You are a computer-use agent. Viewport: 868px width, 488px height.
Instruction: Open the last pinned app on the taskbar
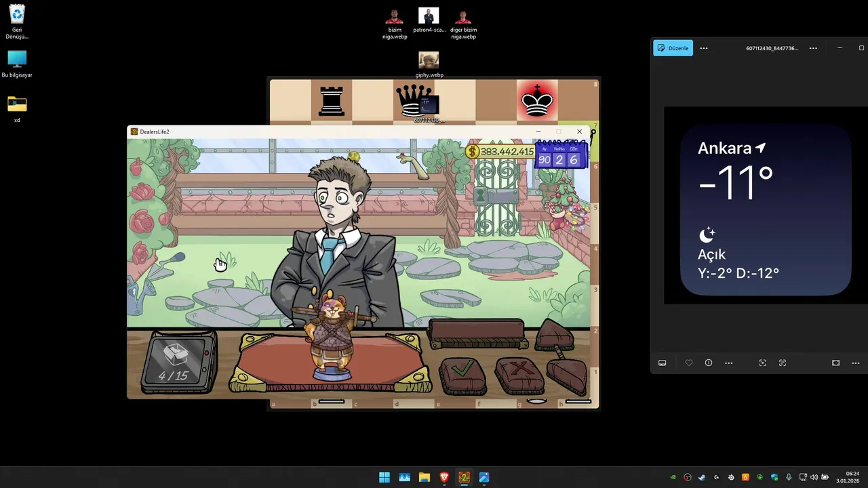point(484,477)
